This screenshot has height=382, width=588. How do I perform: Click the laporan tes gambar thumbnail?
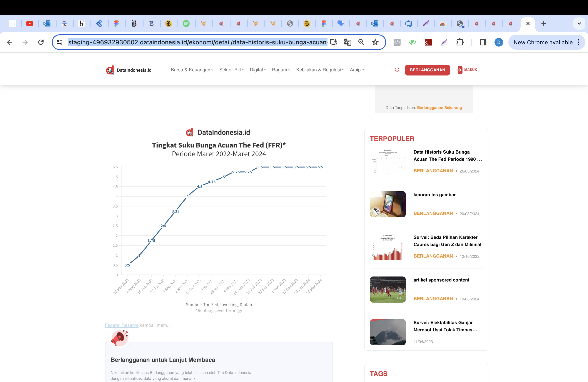point(388,204)
